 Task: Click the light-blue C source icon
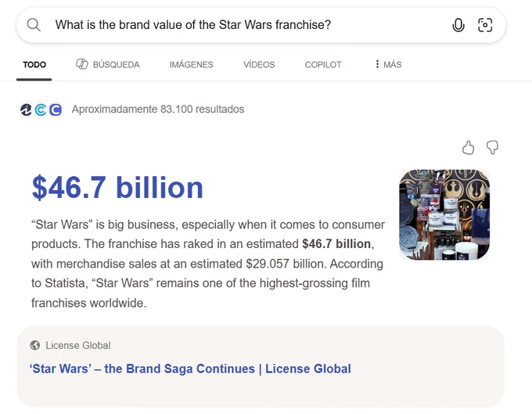coord(41,110)
